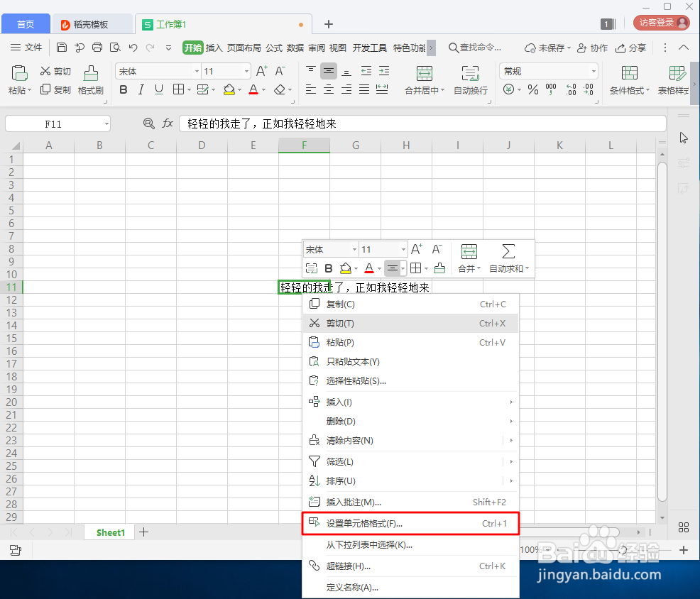Undo the last action
This screenshot has width=700, height=599.
[x=133, y=48]
